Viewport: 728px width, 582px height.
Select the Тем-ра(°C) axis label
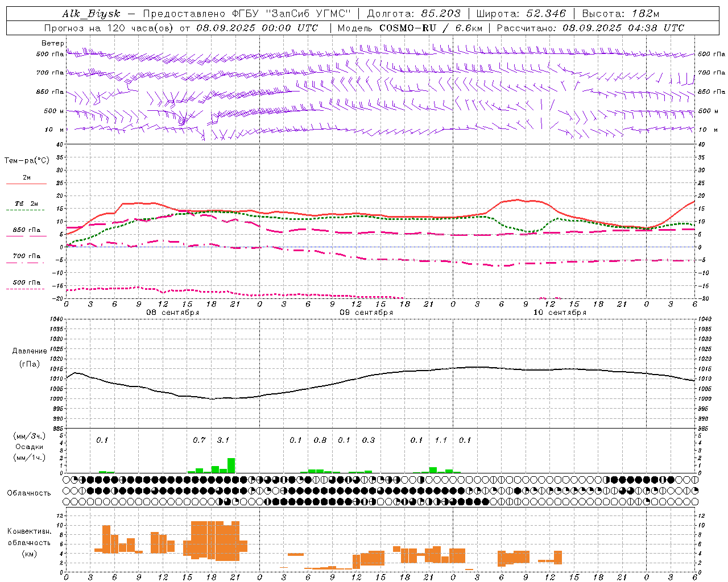pyautogui.click(x=27, y=160)
